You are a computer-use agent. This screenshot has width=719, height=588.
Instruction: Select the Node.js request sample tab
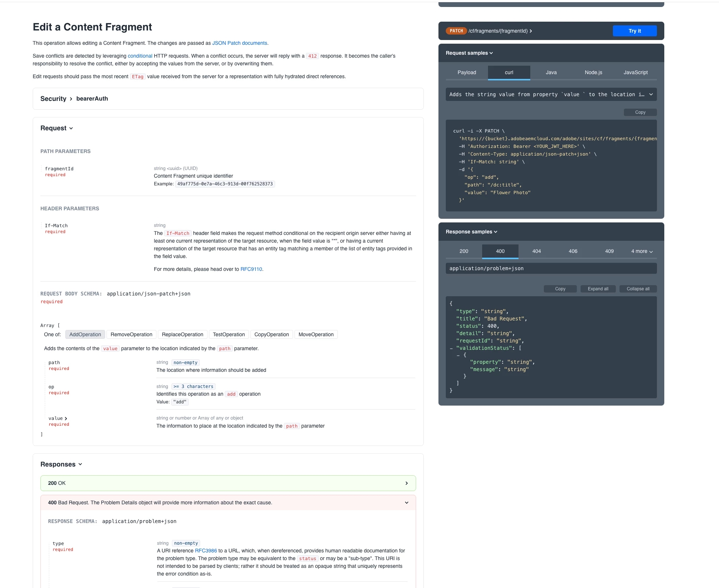tap(593, 73)
